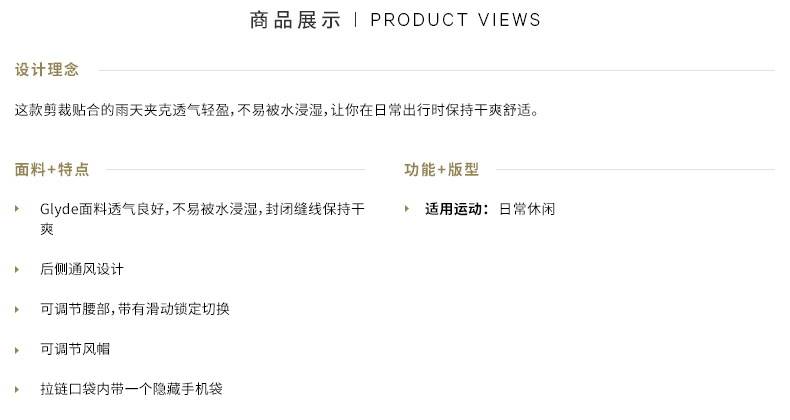Image resolution: width=790 pixels, height=420 pixels.
Task: Click the 可调节腰部,带有滑动锁定切换 text
Action: point(135,309)
